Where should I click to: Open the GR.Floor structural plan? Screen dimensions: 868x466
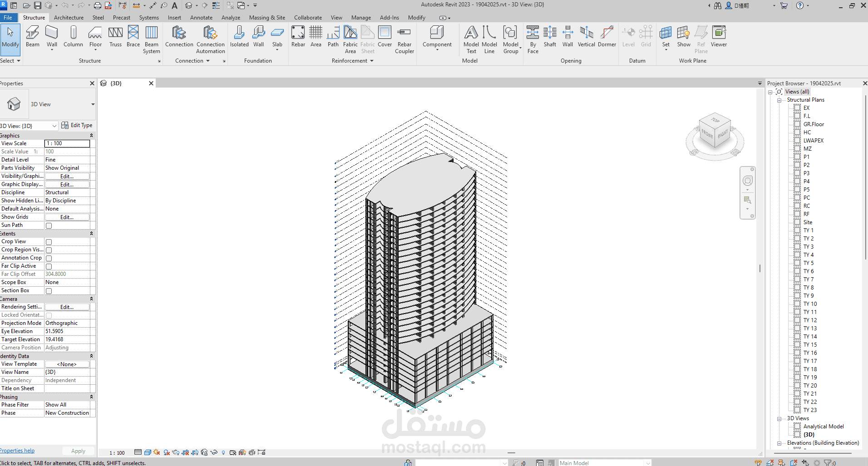pos(814,124)
